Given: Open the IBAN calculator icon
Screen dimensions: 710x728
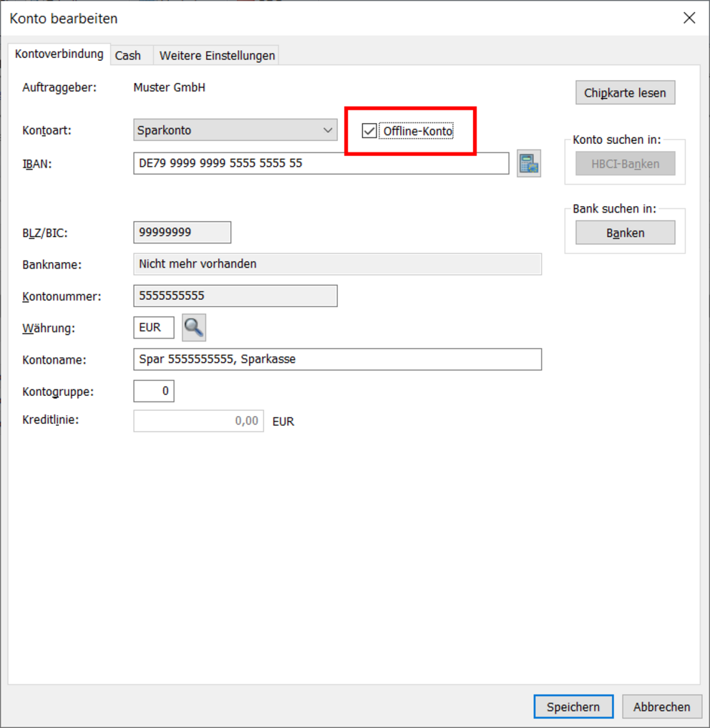Looking at the screenshot, I should point(528,163).
